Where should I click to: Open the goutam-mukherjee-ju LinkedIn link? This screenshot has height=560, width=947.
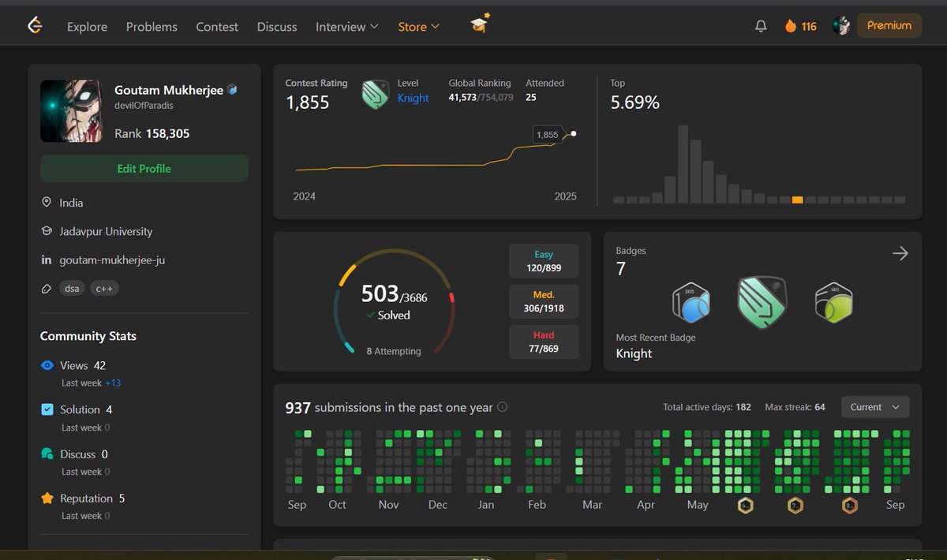[112, 260]
